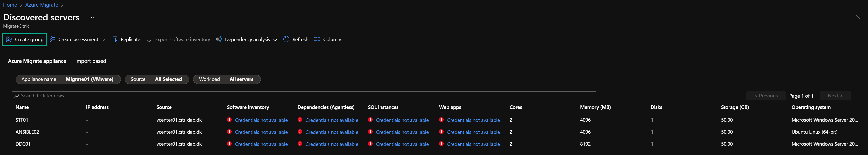Click the MigrateCitrix project subtitle

pyautogui.click(x=16, y=26)
